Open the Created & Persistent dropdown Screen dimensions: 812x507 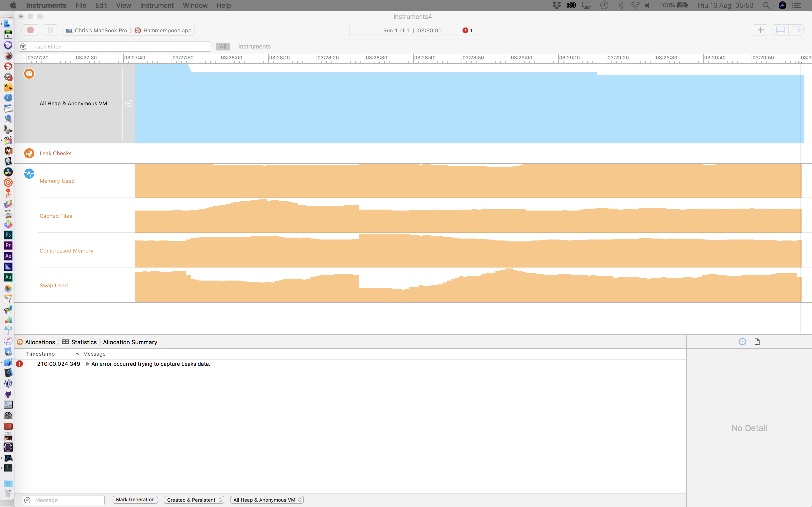[194, 500]
